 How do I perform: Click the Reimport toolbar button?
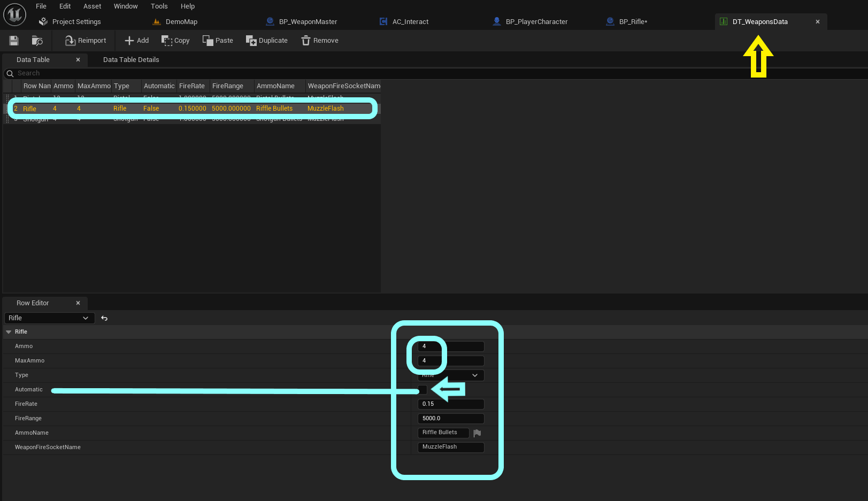pyautogui.click(x=86, y=41)
